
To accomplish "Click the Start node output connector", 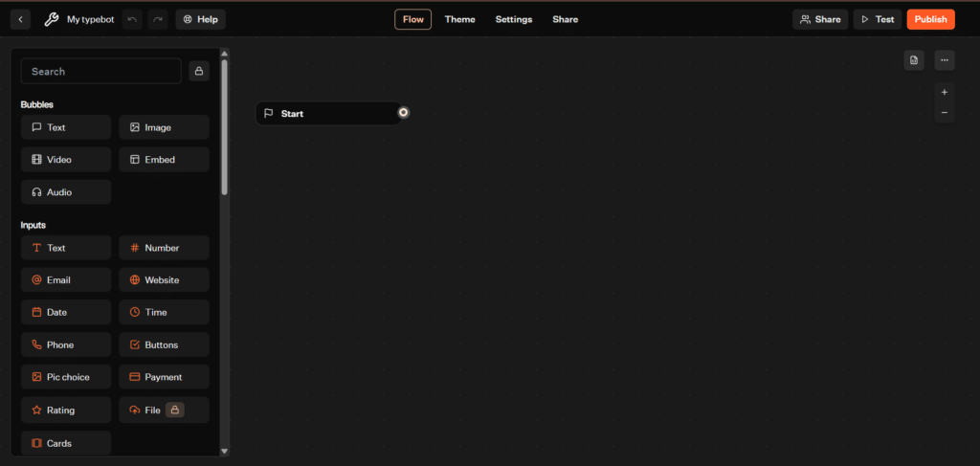I will coord(404,113).
